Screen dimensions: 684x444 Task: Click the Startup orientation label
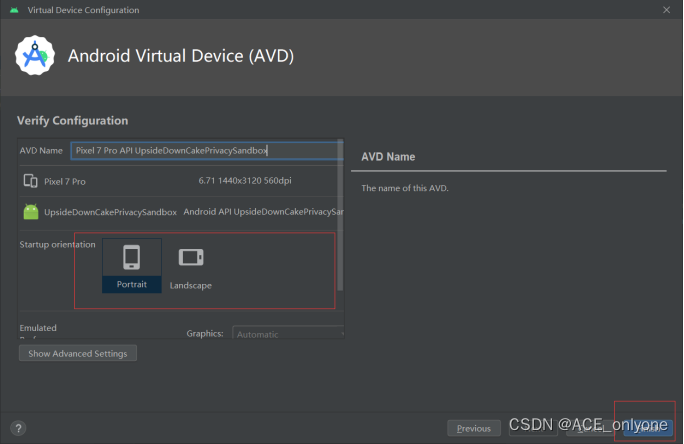tap(57, 245)
